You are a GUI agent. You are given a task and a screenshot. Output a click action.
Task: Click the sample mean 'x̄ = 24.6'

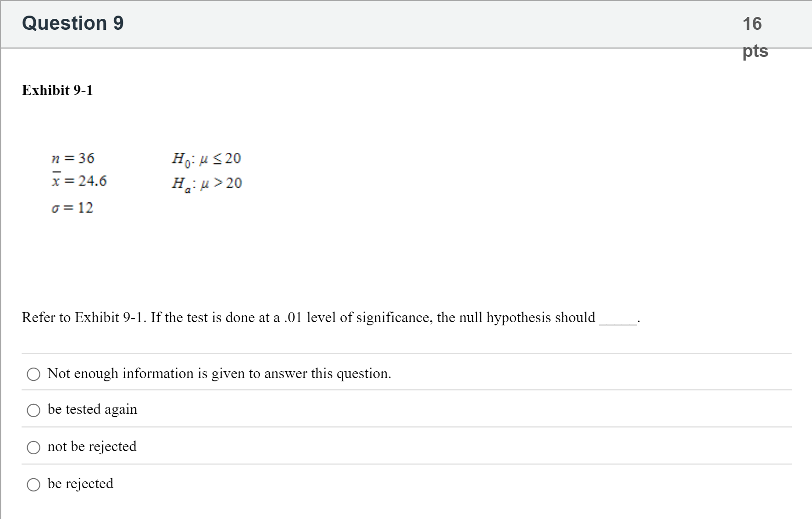tap(79, 181)
